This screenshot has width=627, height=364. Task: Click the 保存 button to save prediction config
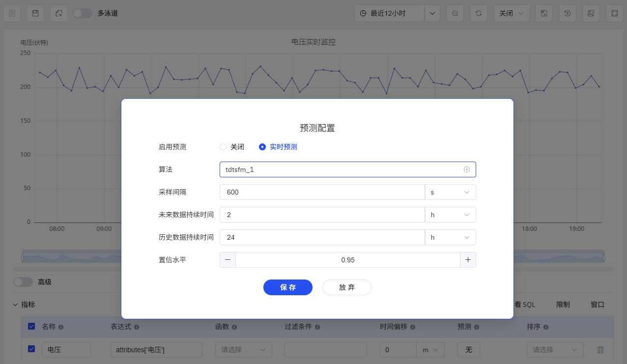288,287
